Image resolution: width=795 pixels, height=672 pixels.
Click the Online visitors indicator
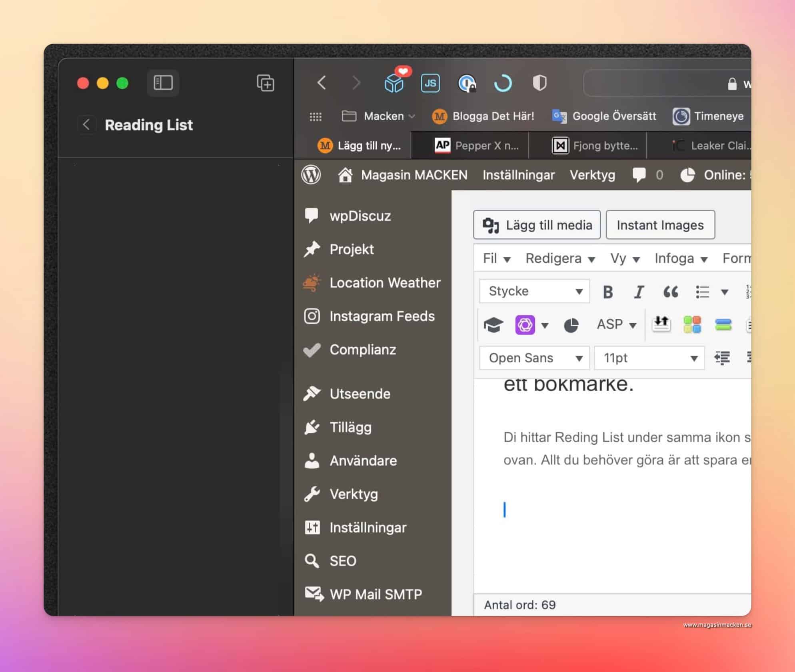(x=715, y=175)
